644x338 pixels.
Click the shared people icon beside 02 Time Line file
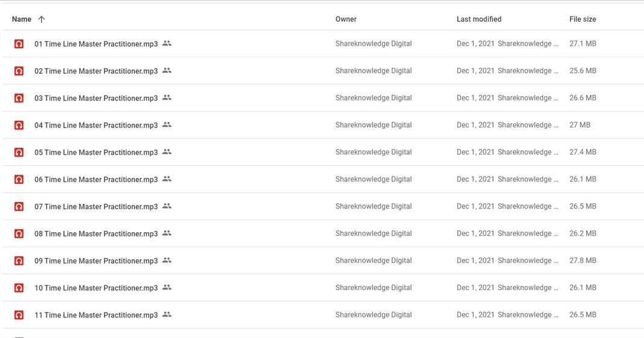click(x=167, y=70)
